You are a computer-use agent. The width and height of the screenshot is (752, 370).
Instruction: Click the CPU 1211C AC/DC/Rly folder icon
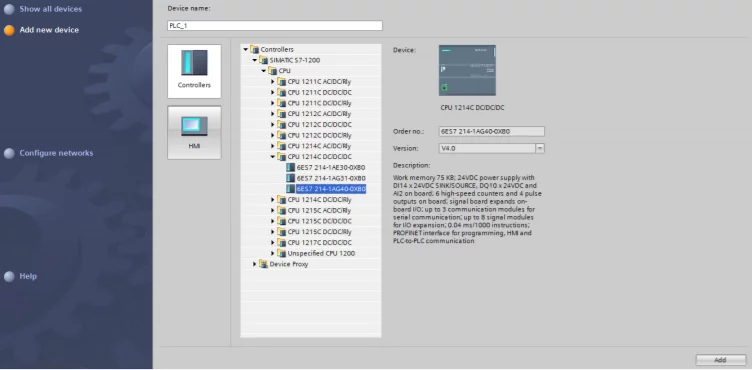(x=282, y=82)
